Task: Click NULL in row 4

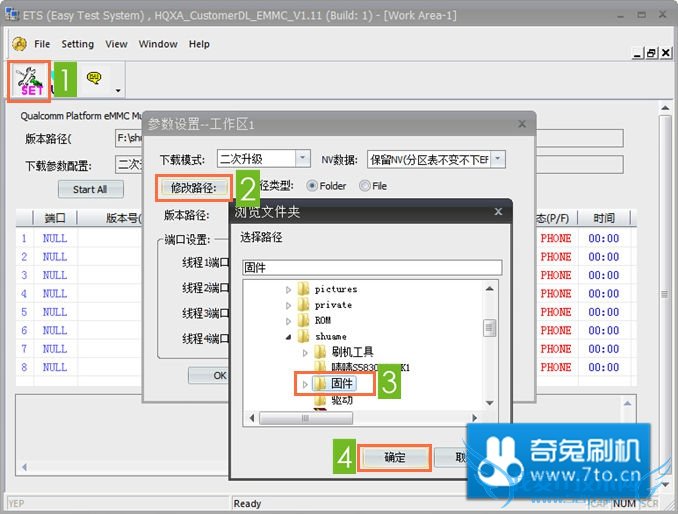Action: click(x=55, y=294)
